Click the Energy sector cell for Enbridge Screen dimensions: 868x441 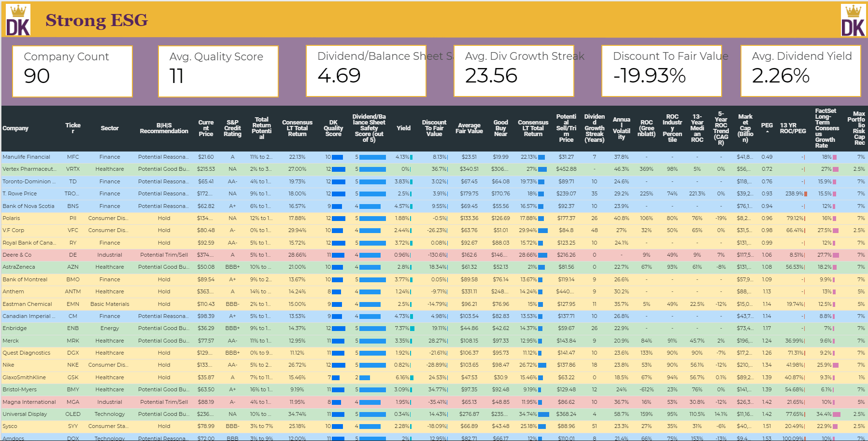pos(110,329)
